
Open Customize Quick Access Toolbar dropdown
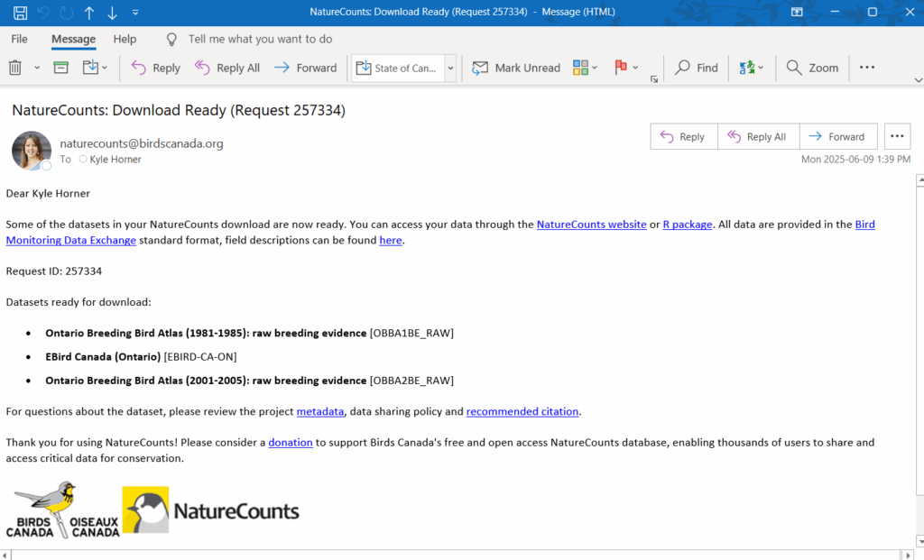135,13
